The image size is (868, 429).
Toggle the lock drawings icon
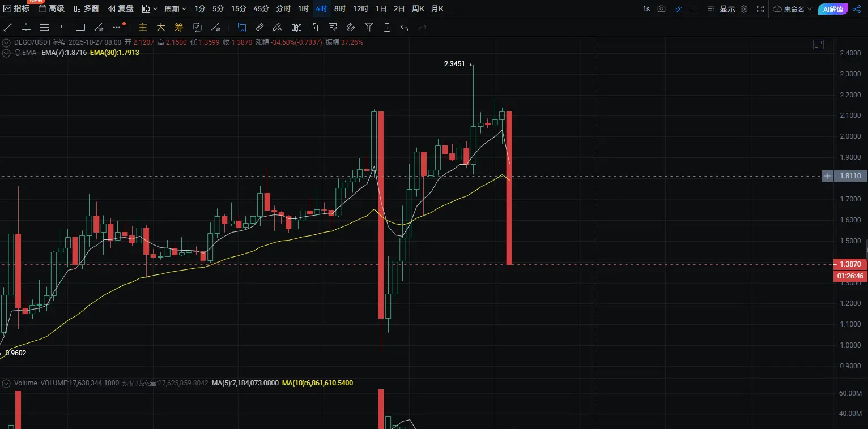(314, 27)
